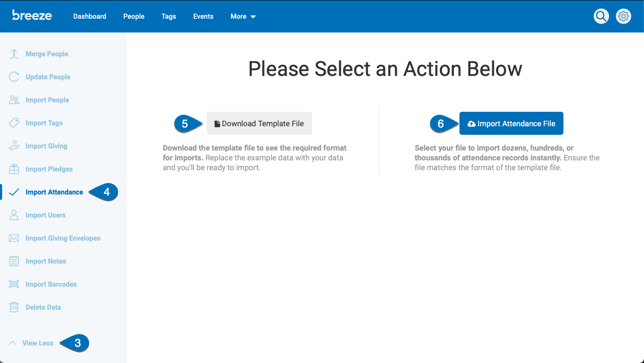Click the Update People refresh icon
The width and height of the screenshot is (644, 363).
(14, 77)
